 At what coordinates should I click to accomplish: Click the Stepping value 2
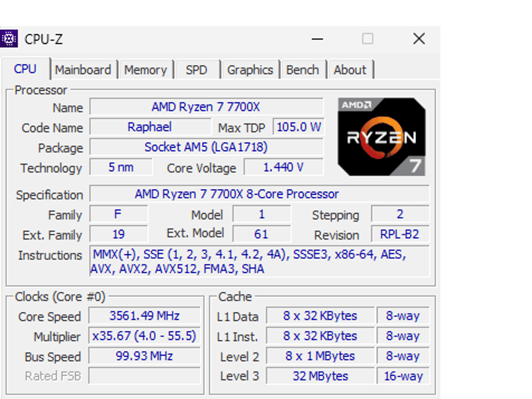point(400,214)
